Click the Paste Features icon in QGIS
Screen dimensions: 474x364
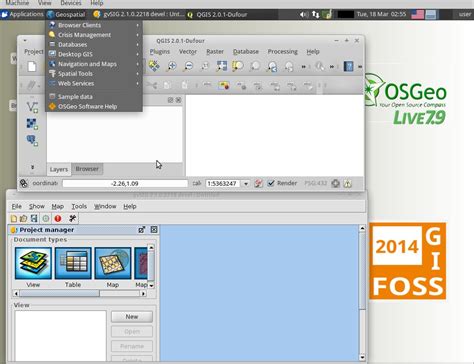(184, 86)
